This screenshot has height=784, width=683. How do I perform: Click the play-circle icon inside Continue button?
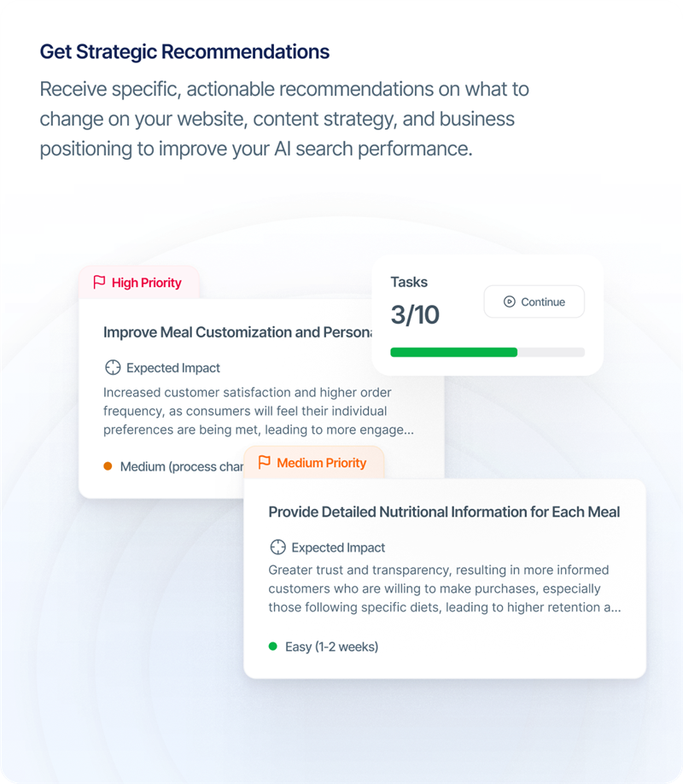click(x=510, y=301)
